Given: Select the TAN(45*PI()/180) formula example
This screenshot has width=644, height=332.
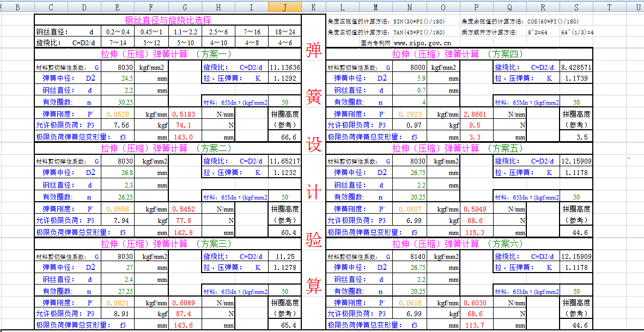Looking at the screenshot, I should pos(418,32).
